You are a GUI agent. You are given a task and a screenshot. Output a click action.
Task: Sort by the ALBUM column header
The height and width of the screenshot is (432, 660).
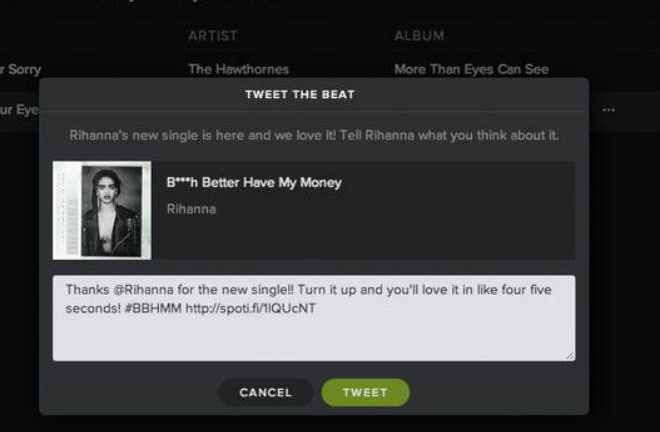[x=419, y=36]
